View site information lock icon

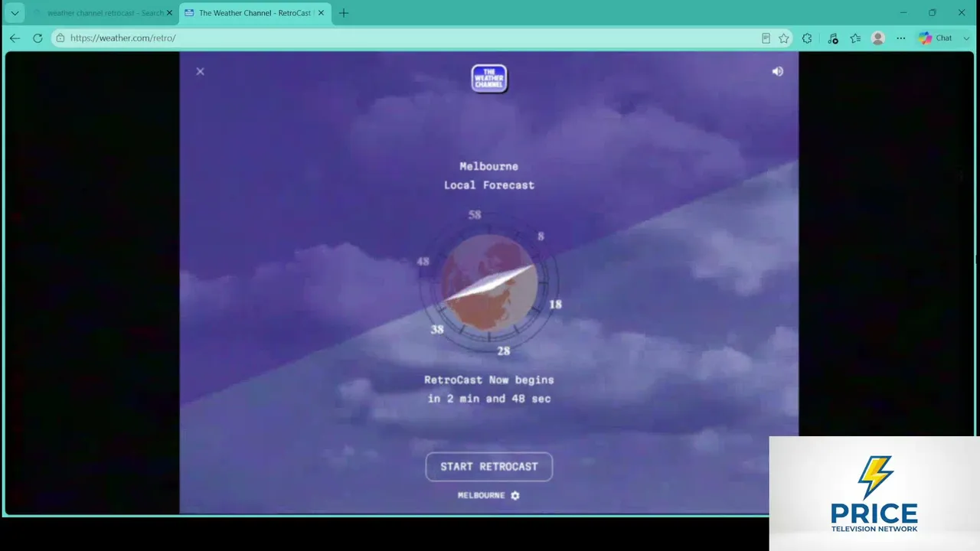point(60,38)
